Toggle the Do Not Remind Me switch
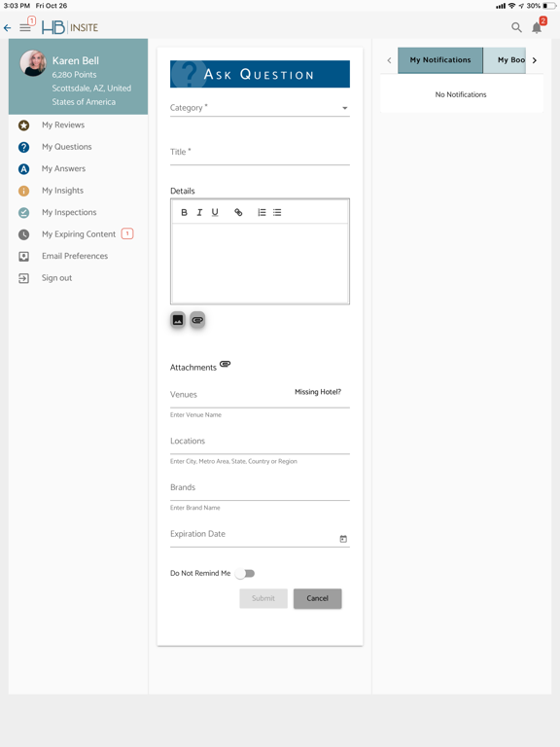 pyautogui.click(x=245, y=574)
